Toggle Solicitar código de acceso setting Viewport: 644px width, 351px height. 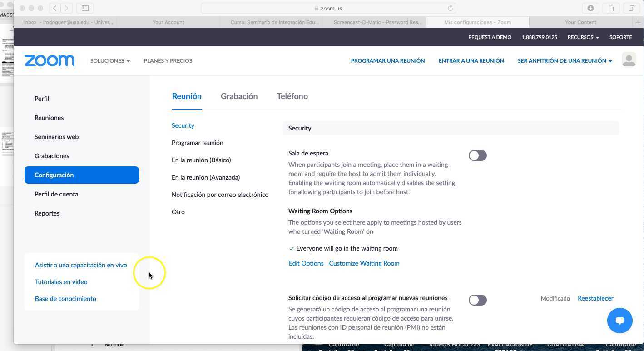(x=477, y=300)
